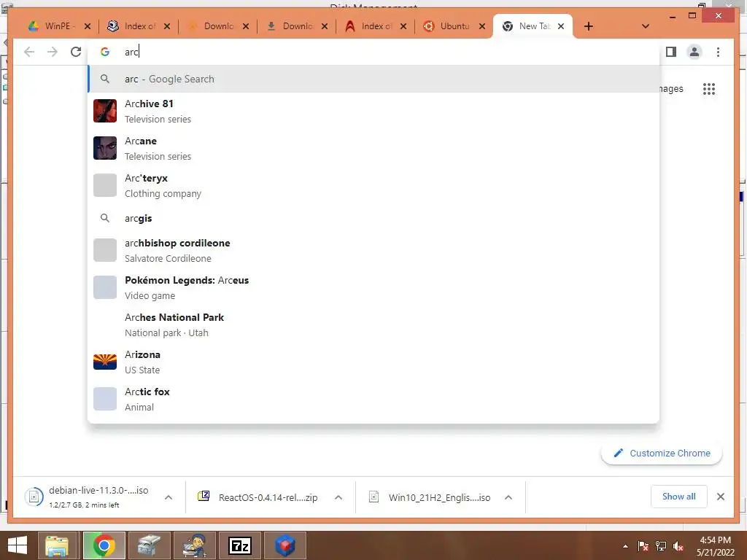This screenshot has height=560, width=747.
Task: Open the Windows Start button
Action: (x=18, y=545)
